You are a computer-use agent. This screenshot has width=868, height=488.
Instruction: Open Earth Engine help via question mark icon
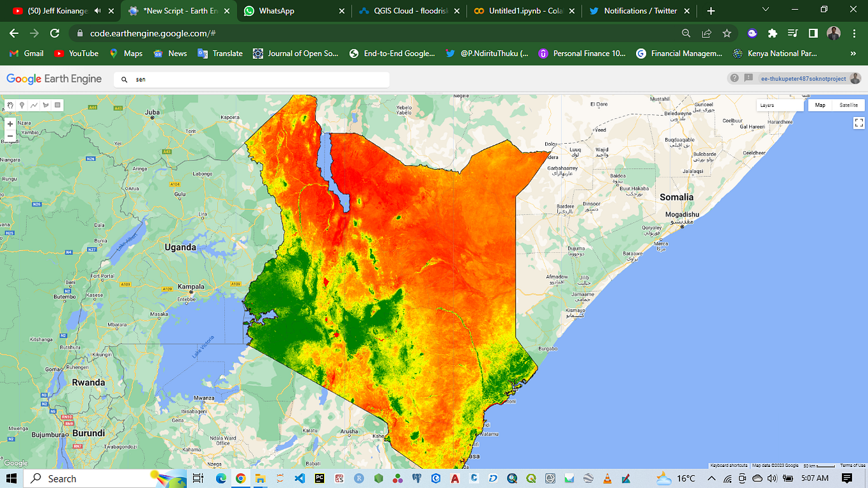click(734, 78)
